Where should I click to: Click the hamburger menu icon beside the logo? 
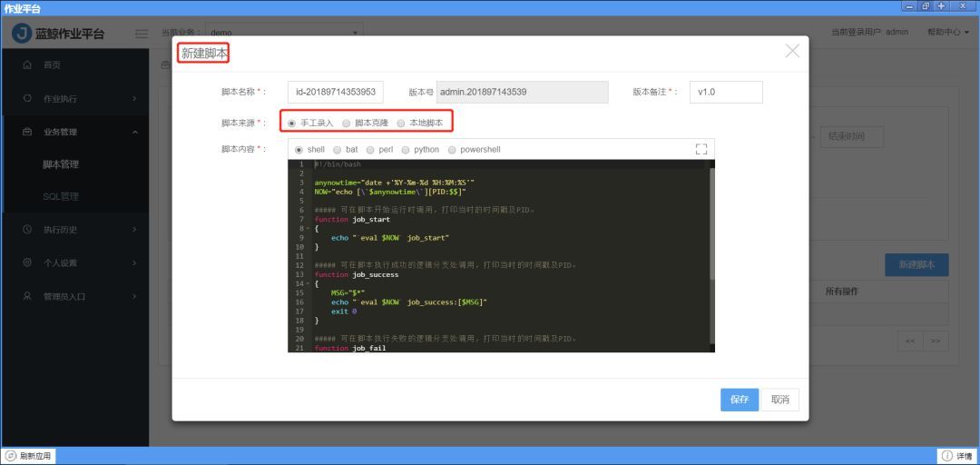(x=142, y=34)
